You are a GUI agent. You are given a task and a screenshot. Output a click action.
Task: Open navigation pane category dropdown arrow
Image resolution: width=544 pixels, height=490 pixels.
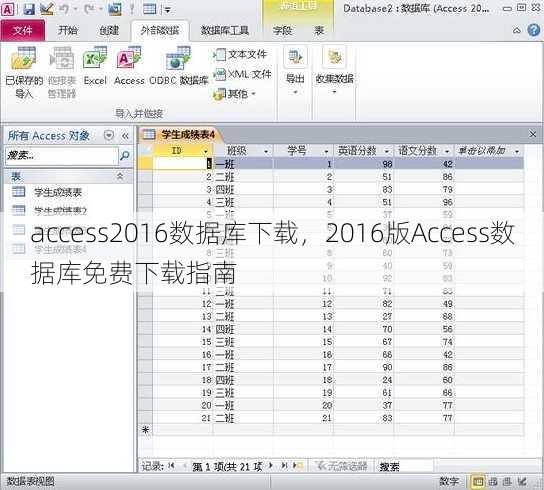pyautogui.click(x=109, y=135)
